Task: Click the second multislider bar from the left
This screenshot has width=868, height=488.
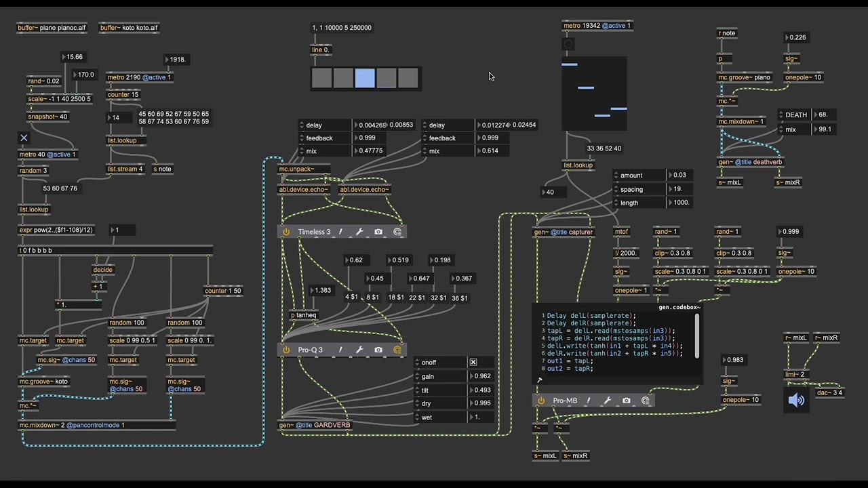Action: 586,87
